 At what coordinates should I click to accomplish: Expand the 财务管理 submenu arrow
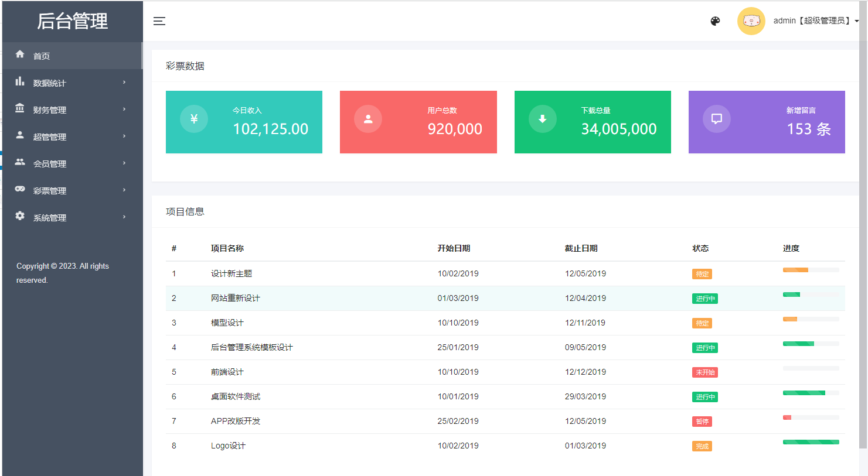coord(124,109)
